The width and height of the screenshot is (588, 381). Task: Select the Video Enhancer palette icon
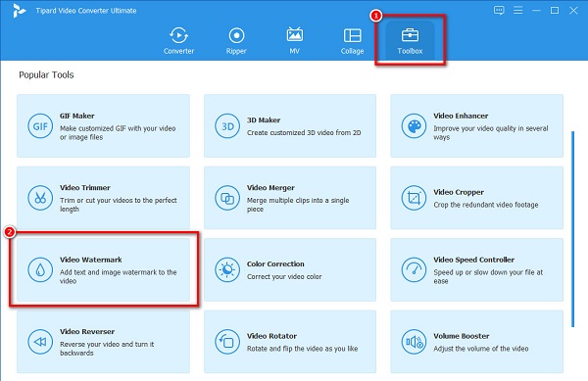click(414, 126)
